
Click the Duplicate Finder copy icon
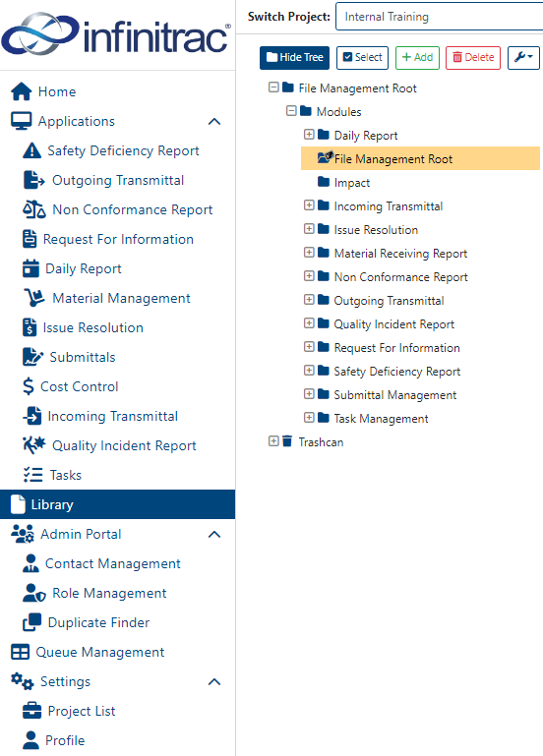click(31, 622)
